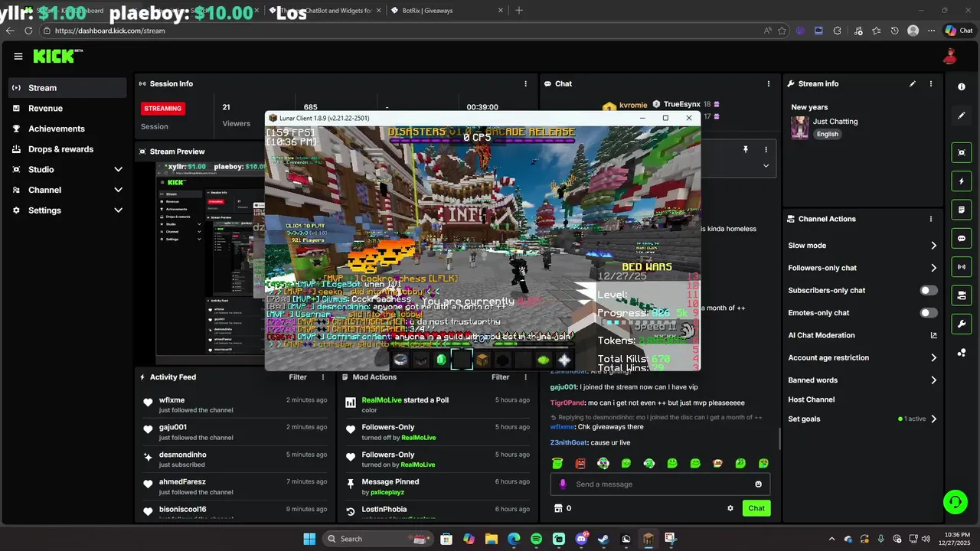
Task: Click gaju001 in Activity Feed
Action: pos(173,427)
